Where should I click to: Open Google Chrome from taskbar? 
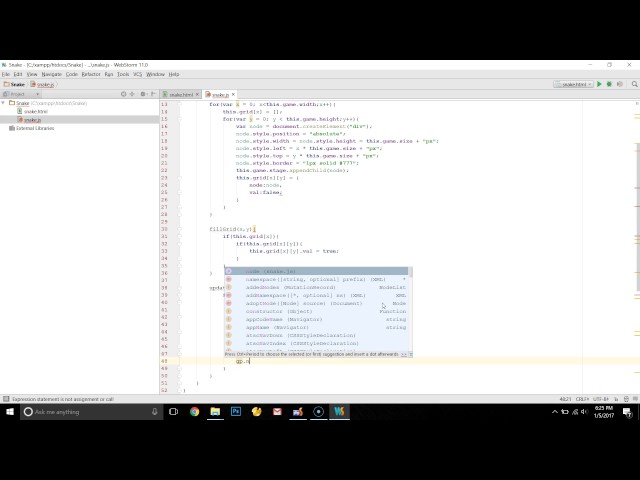tap(194, 411)
